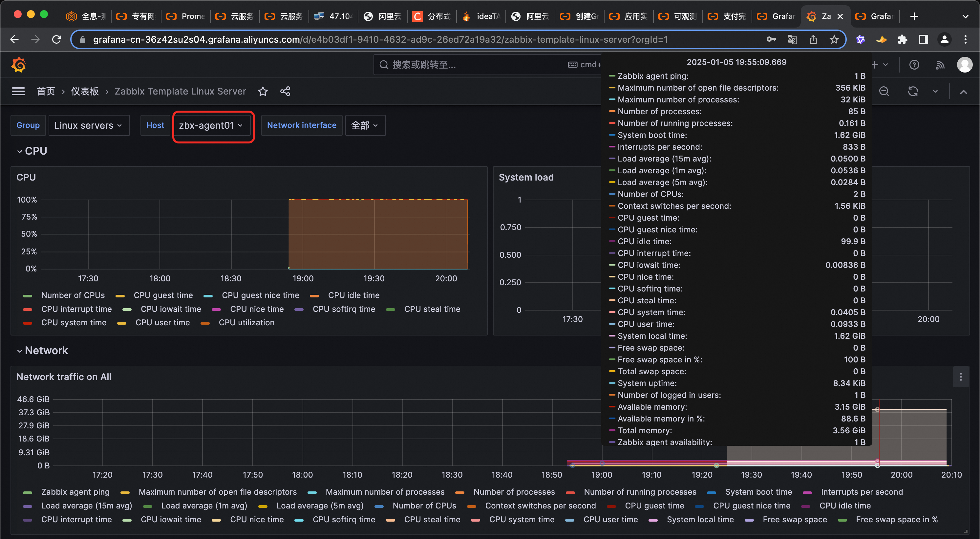
Task: Refresh the dashboard with the refresh icon
Action: pyautogui.click(x=913, y=91)
